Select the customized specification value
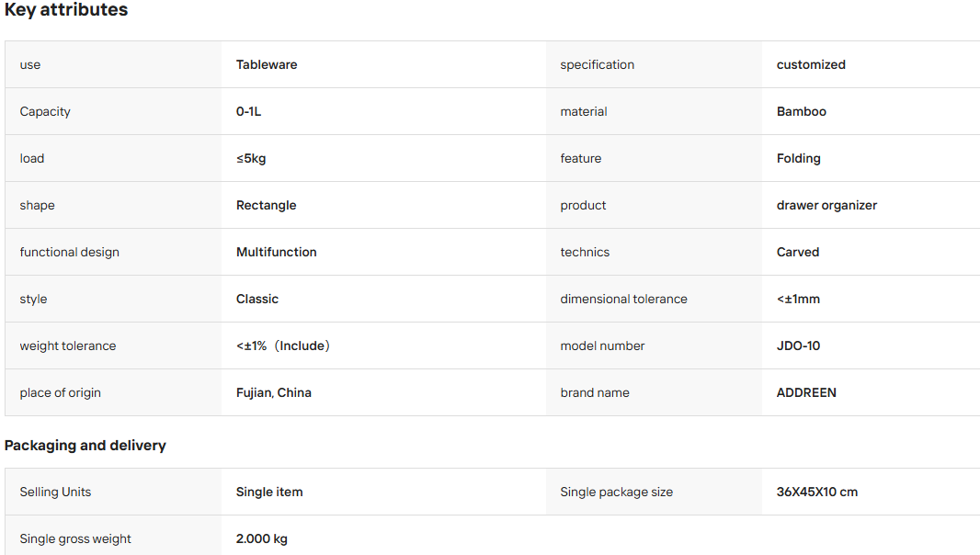This screenshot has width=980, height=555. (x=811, y=64)
